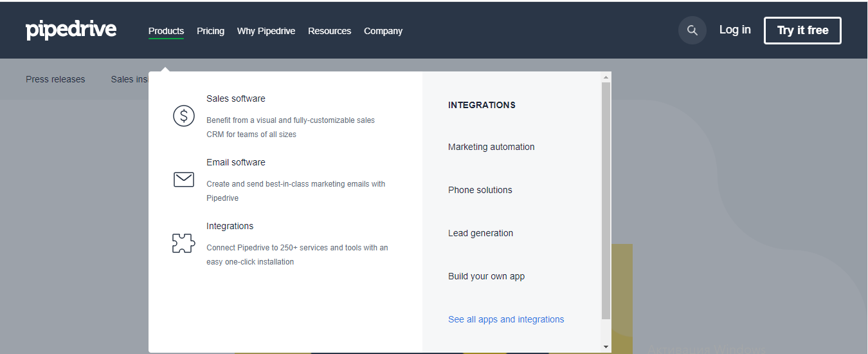
Task: Open the search magnifier icon
Action: click(x=692, y=30)
